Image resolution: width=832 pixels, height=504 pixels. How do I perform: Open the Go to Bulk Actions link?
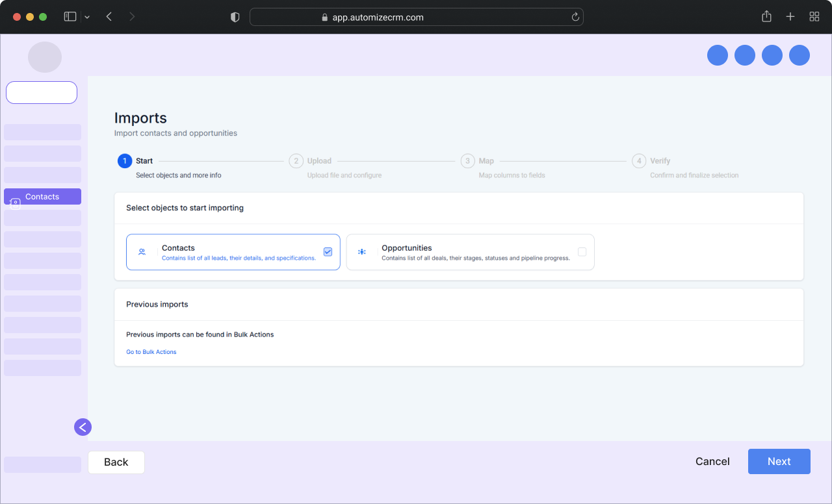pyautogui.click(x=151, y=352)
